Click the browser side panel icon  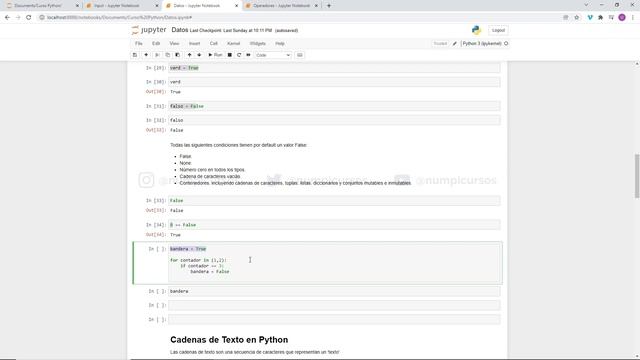pos(611,18)
